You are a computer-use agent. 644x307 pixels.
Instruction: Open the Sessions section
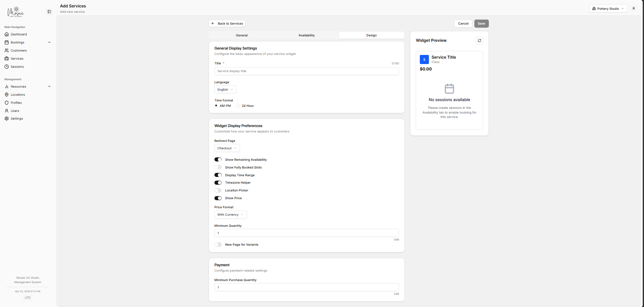(17, 66)
